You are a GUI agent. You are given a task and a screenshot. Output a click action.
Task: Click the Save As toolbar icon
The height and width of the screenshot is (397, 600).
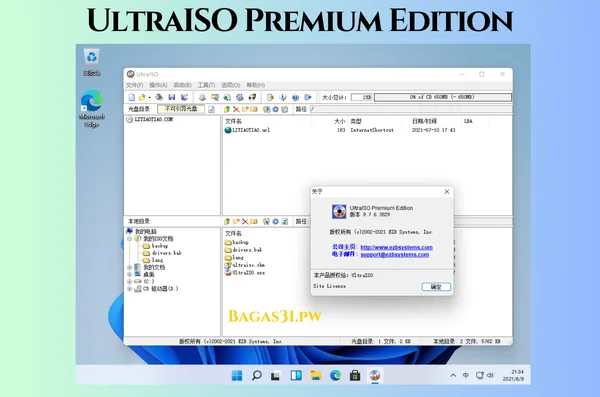click(x=184, y=97)
